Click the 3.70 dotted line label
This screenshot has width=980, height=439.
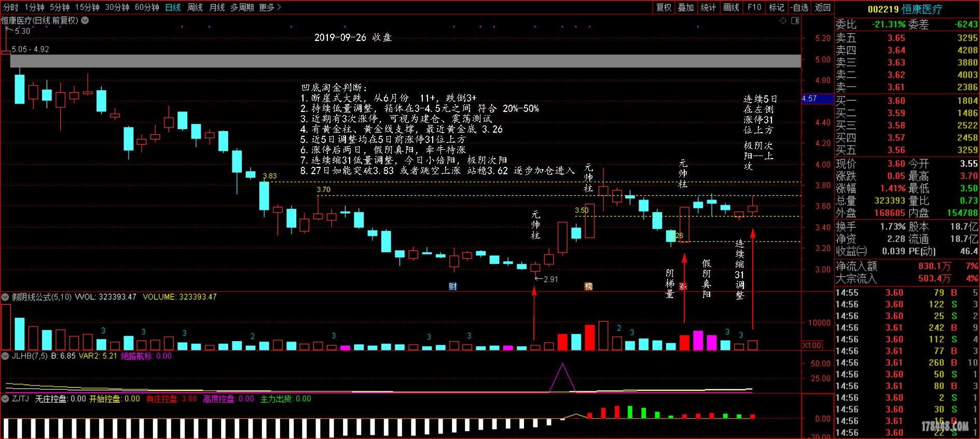[x=324, y=190]
